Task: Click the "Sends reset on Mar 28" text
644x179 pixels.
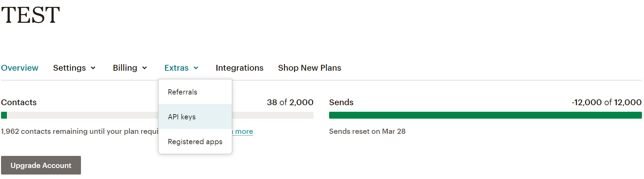Action: (x=367, y=131)
